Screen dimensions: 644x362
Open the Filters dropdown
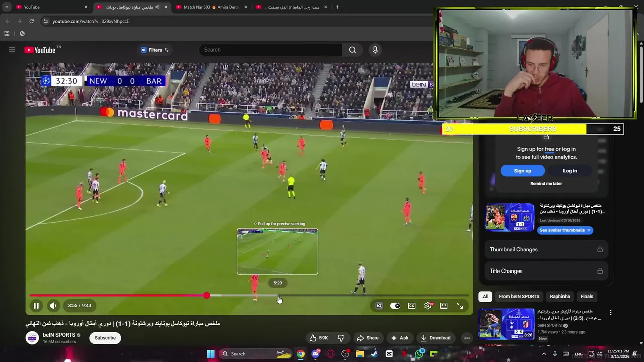point(155,50)
